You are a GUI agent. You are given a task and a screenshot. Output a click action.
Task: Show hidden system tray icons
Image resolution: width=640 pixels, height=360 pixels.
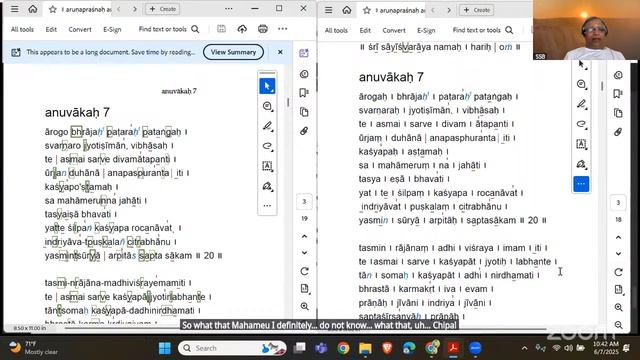click(524, 348)
